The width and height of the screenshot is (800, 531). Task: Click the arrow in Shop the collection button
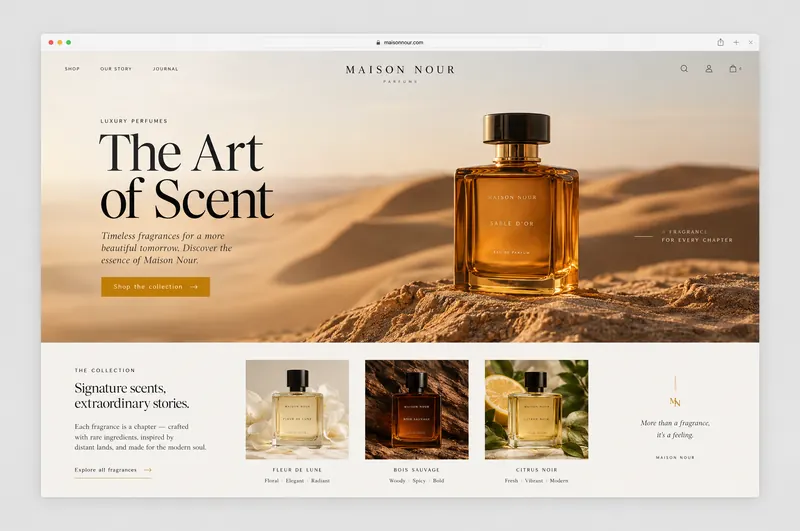[x=194, y=287]
